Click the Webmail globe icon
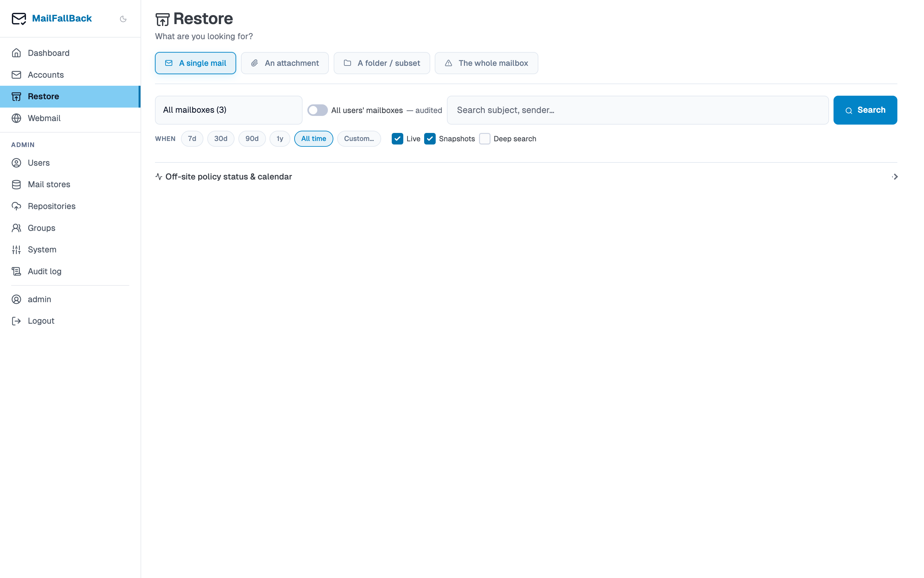924x578 pixels. tap(16, 118)
